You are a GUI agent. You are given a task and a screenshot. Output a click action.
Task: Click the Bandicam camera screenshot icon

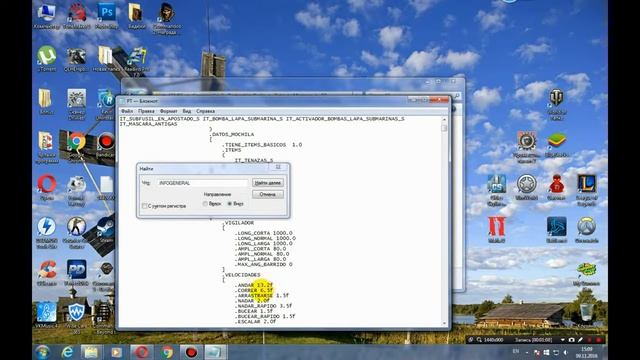[571, 340]
